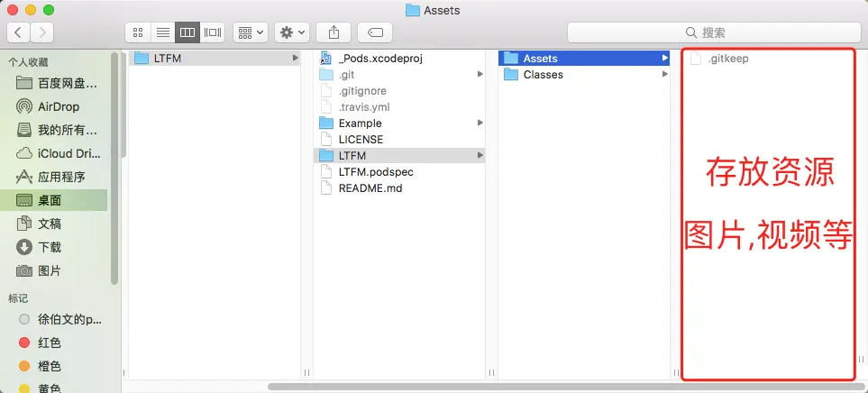Image resolution: width=868 pixels, height=393 pixels.
Task: Click the 搜索 search field
Action: 714,32
